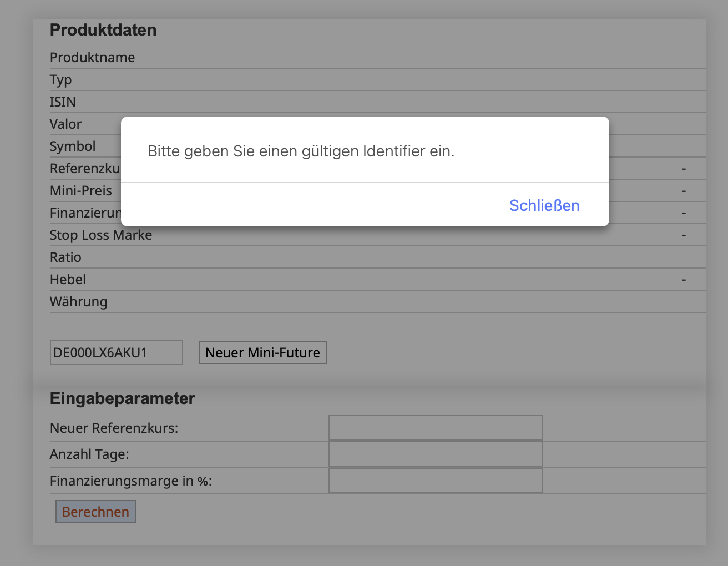Click the Währung row label

(78, 302)
